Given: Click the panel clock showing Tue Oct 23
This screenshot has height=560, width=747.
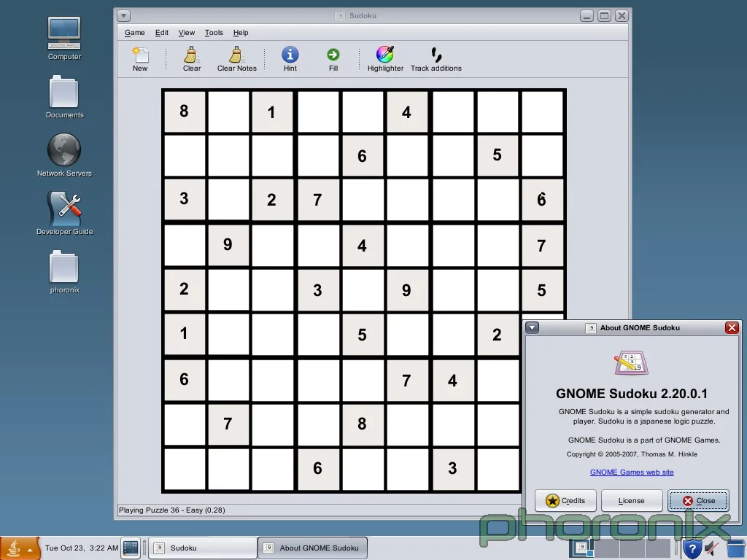Looking at the screenshot, I should [82, 548].
